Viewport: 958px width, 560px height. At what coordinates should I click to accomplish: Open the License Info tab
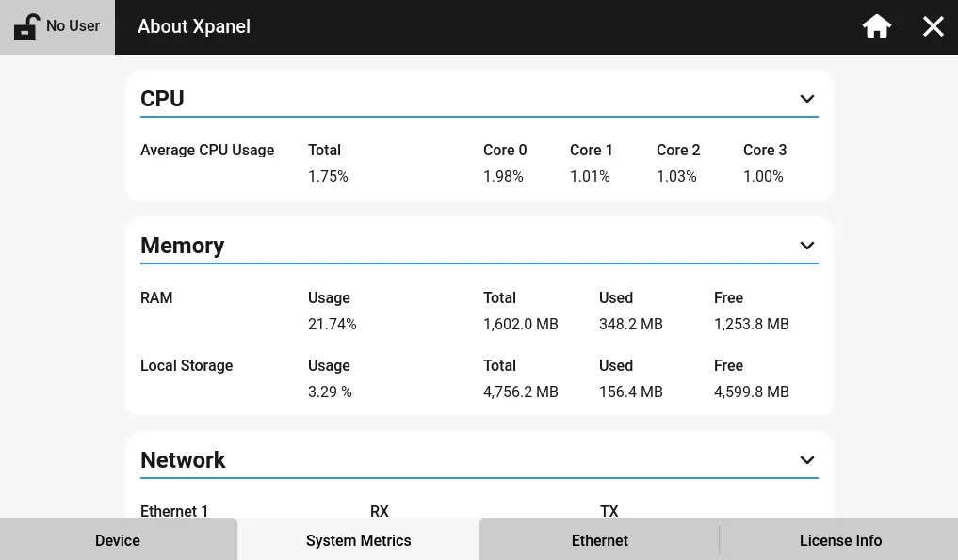pos(840,540)
